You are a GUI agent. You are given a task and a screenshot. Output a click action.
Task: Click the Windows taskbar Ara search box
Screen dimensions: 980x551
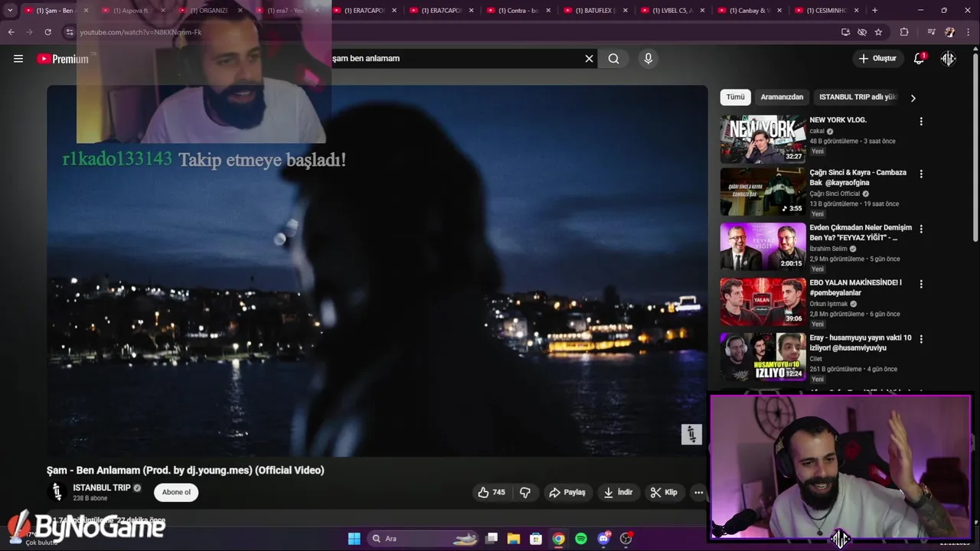pyautogui.click(x=425, y=539)
